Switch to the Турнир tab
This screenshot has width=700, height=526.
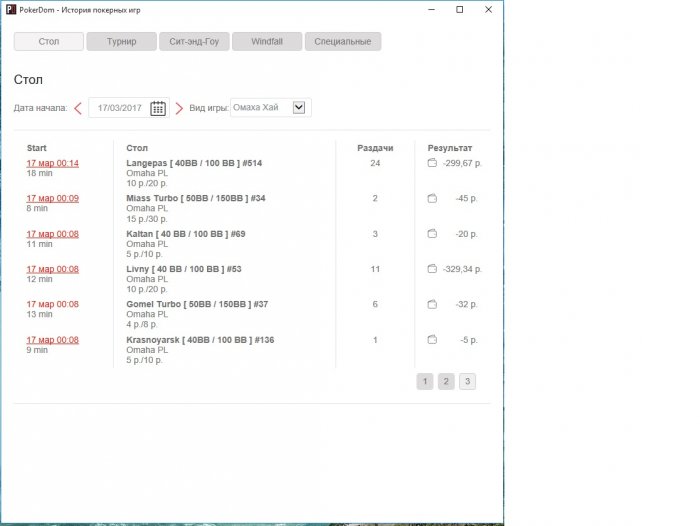(x=121, y=42)
